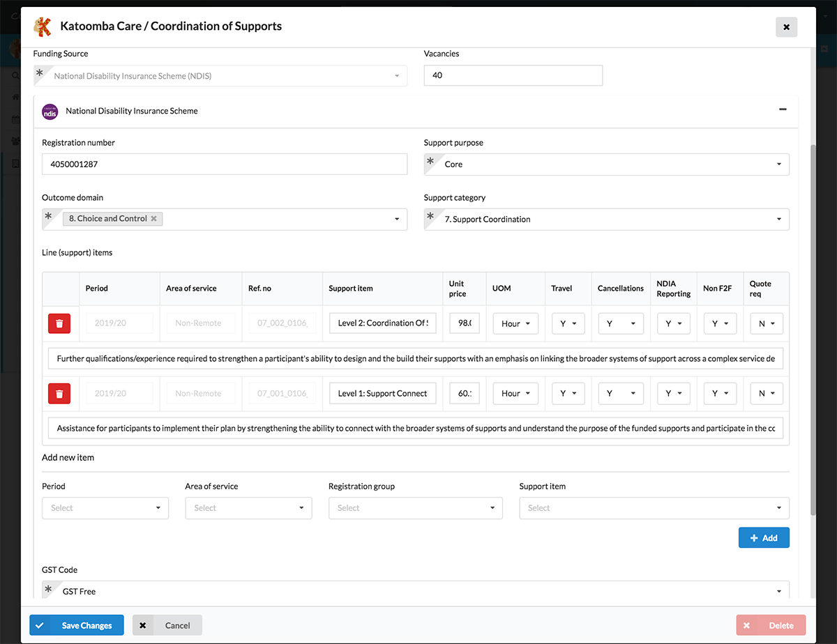Click the NDIS logo icon

pyautogui.click(x=50, y=111)
